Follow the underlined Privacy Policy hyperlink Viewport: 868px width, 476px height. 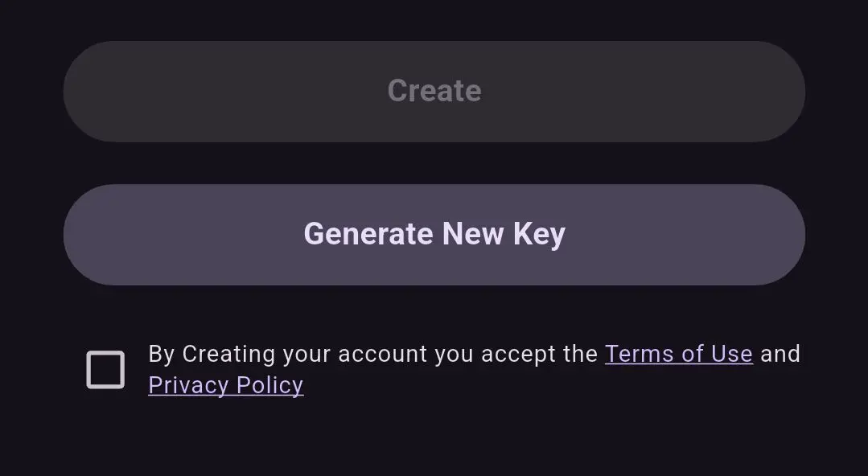pos(226,385)
